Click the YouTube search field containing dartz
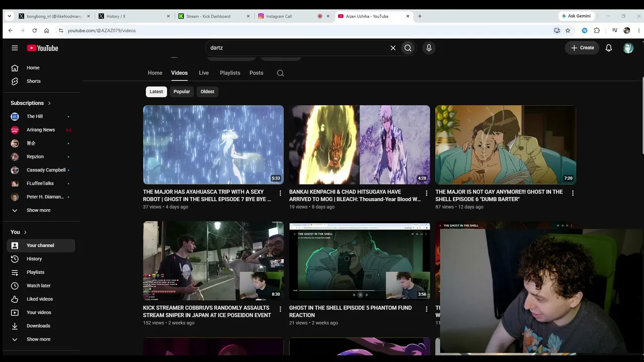This screenshot has width=644, height=362. [x=297, y=48]
